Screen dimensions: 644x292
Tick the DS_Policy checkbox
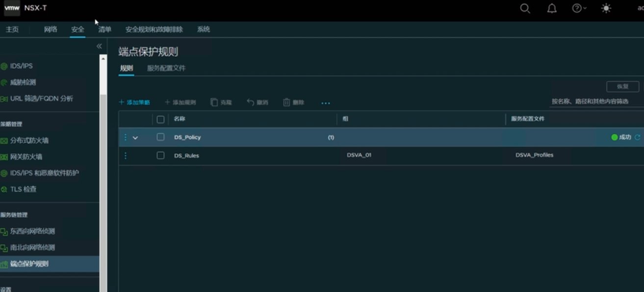click(160, 137)
